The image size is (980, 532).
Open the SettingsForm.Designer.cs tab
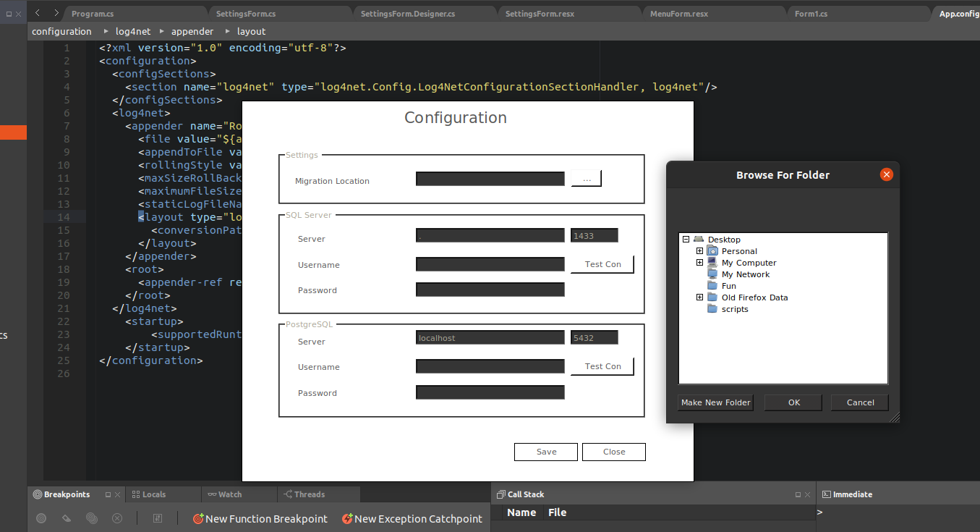425,14
